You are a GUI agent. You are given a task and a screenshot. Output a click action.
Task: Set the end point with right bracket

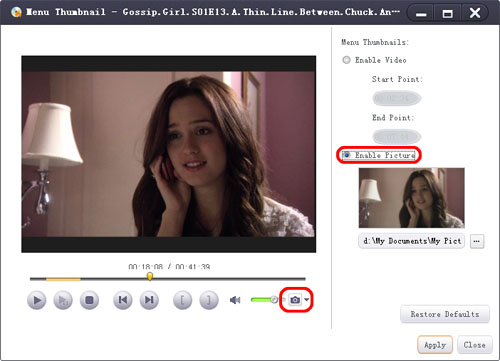coord(209,300)
